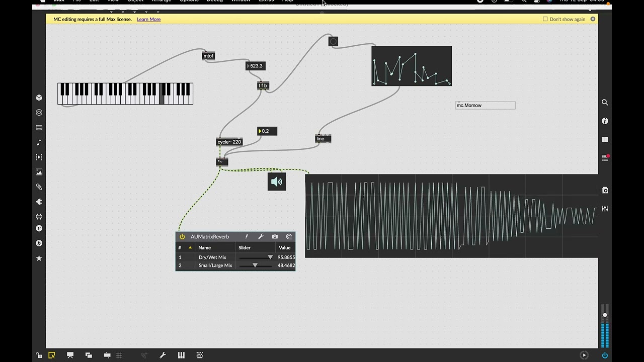Screen dimensions: 644x362
Task: Click the play button in bottom right
Action: [x=584, y=355]
